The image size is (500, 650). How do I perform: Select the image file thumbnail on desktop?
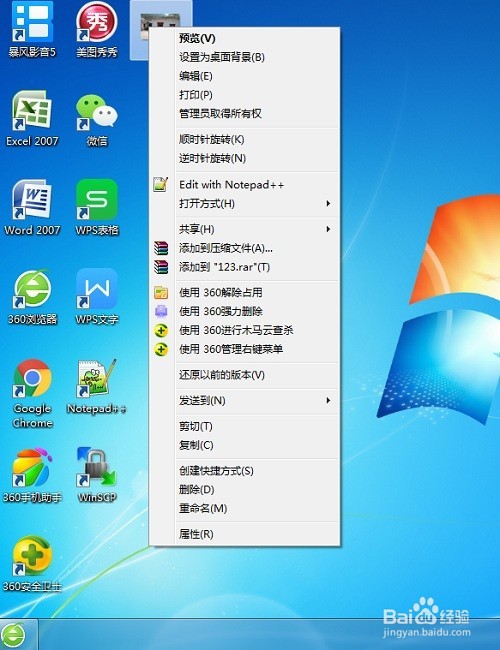pyautogui.click(x=160, y=27)
